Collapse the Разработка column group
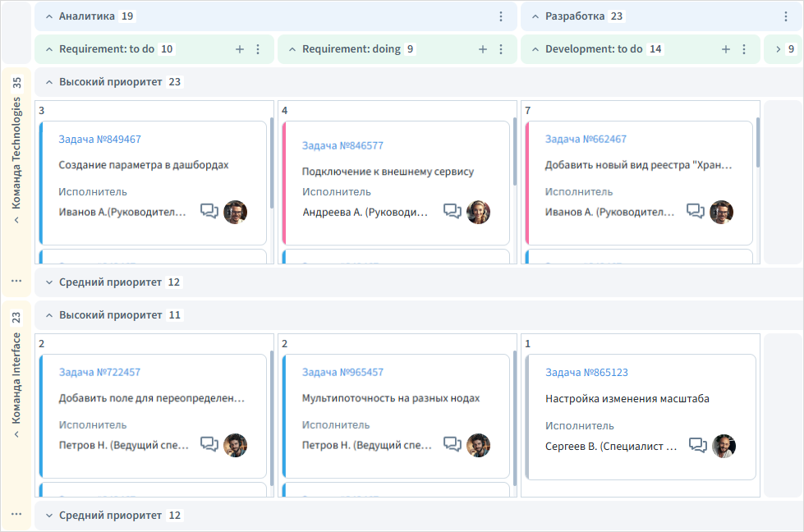 pos(535,16)
